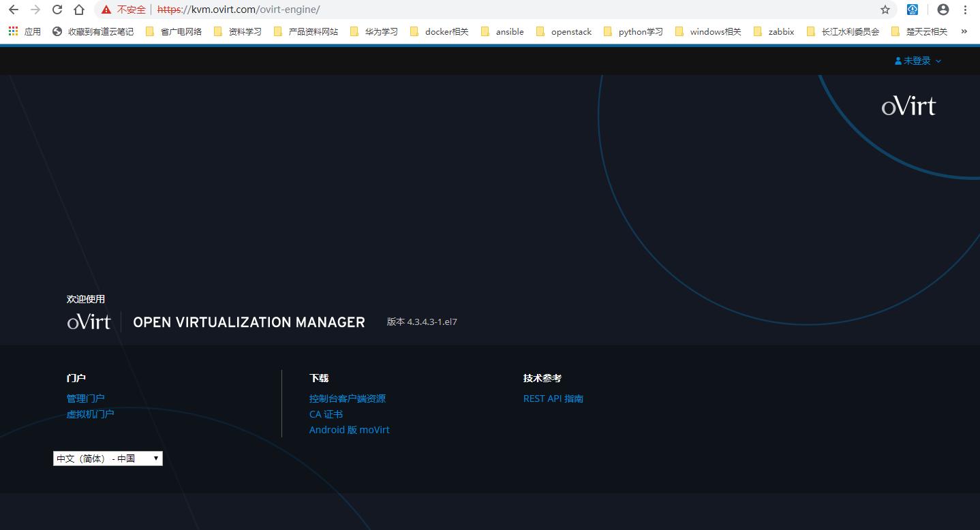
Task: Click the 欢迎使用 welcome text
Action: (x=86, y=299)
